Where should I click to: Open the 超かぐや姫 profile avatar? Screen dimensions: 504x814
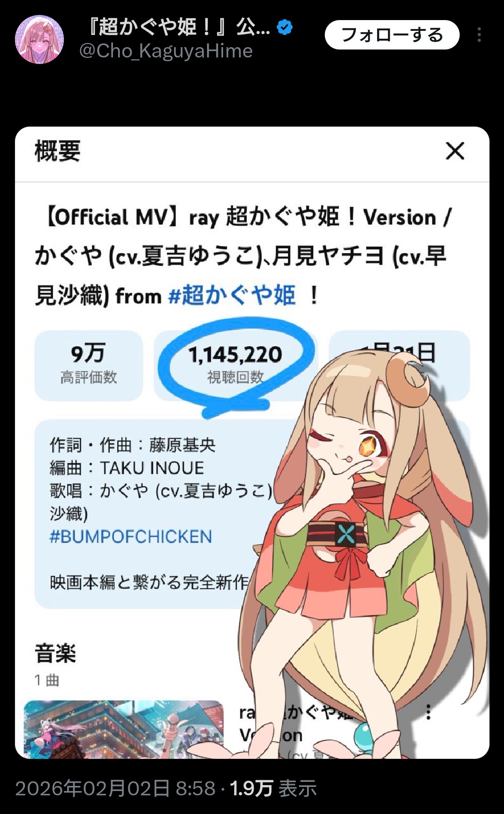point(40,39)
